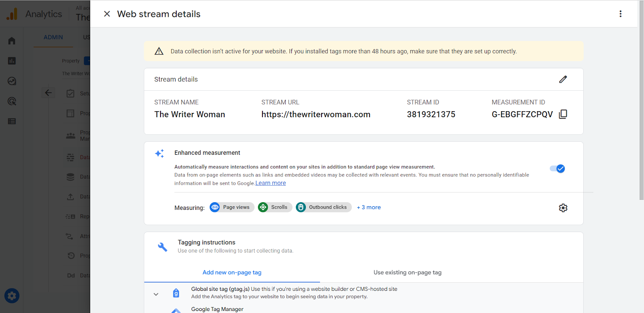The width and height of the screenshot is (644, 313).
Task: Open Explore from the left navigation
Action: pos(12,81)
